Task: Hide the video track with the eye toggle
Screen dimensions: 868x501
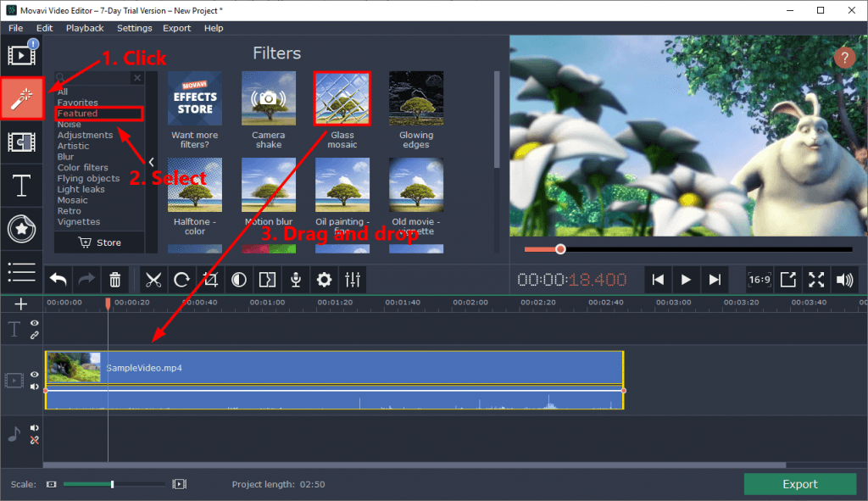Action: [34, 374]
